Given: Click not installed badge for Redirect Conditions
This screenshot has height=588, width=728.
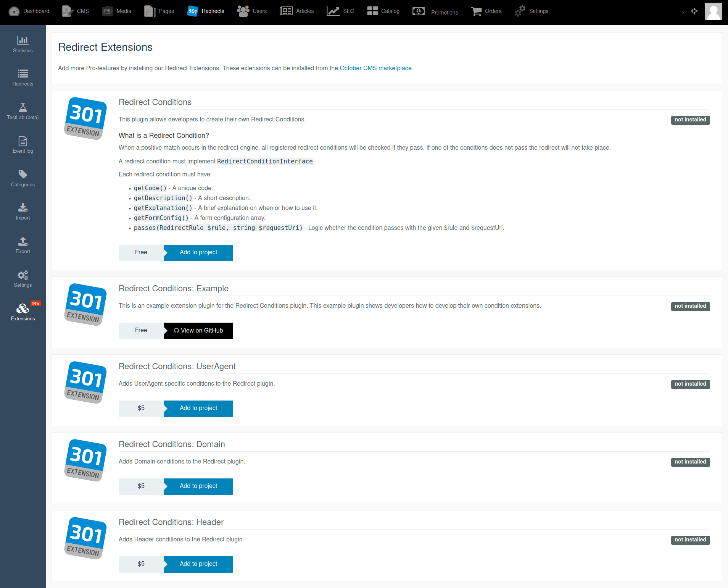Looking at the screenshot, I should click(690, 120).
